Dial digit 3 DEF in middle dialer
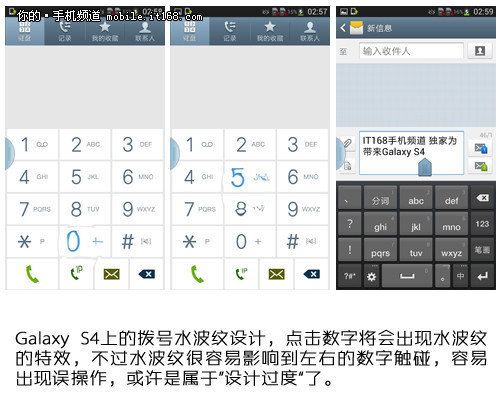Screen dimensions: 500x400 [303, 145]
